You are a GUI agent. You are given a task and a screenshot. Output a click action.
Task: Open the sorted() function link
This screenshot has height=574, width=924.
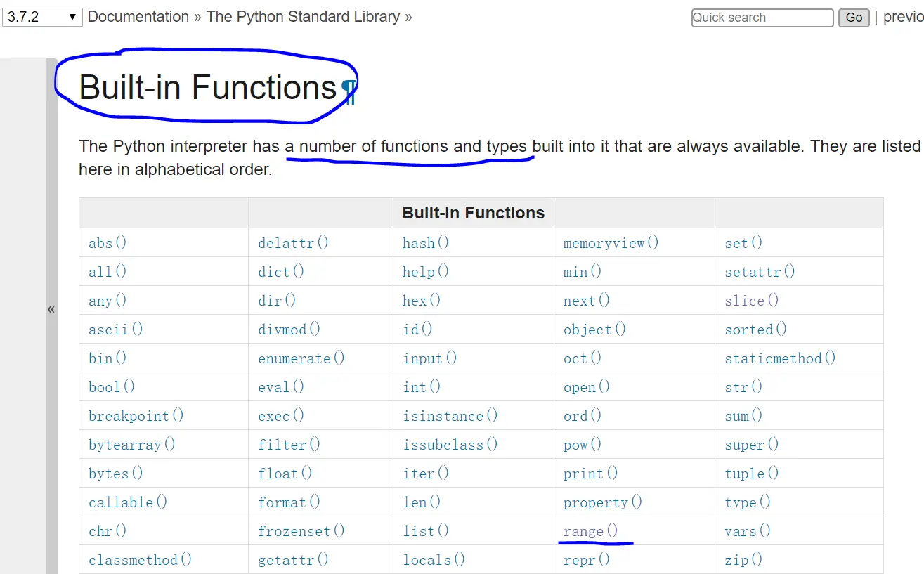click(x=756, y=330)
